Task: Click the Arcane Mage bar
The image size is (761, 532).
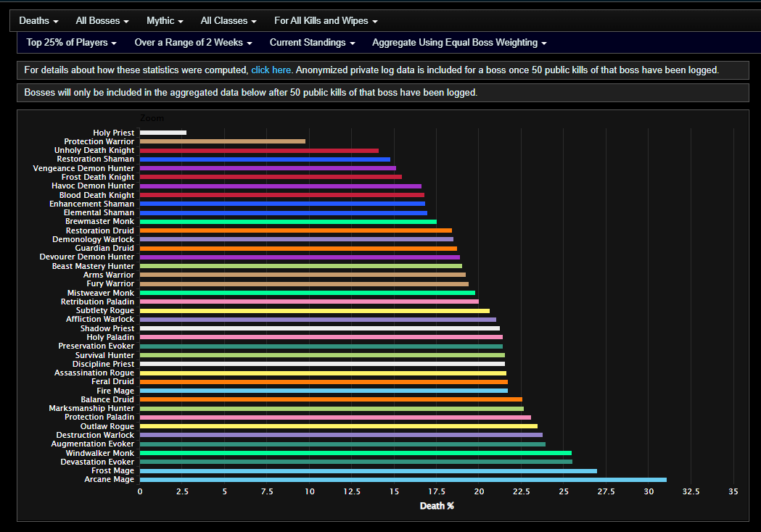Action: tap(403, 480)
